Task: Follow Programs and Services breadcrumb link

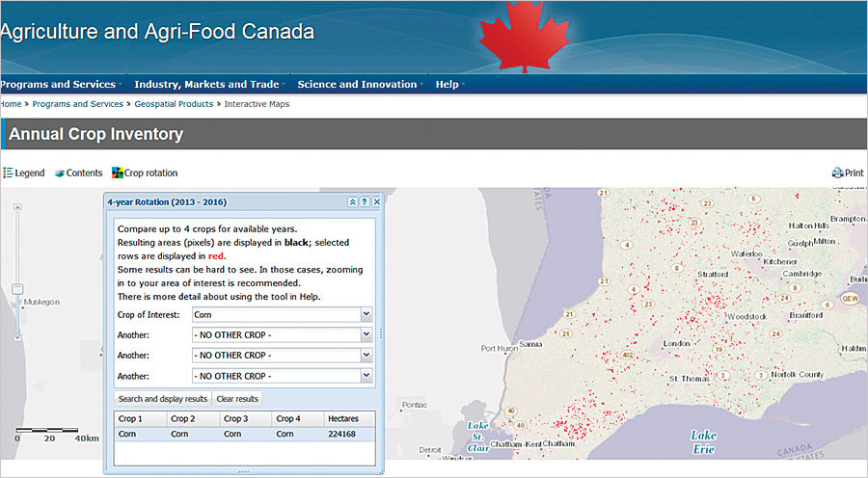Action: (x=77, y=104)
